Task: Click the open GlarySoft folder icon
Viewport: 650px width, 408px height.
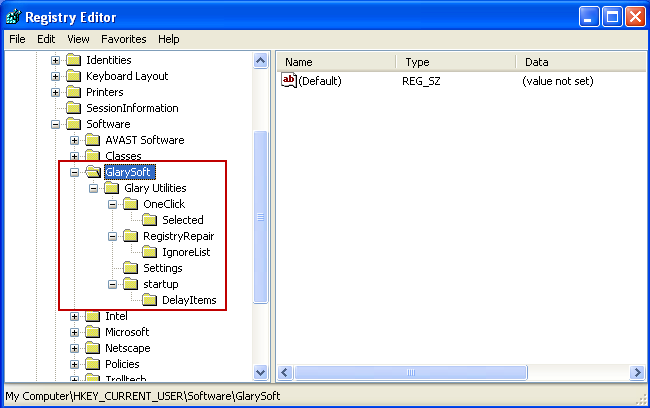Action: (93, 172)
